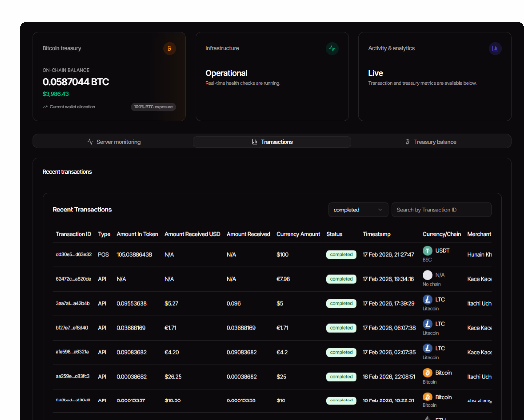Screen dimensions: 524x420
Task: Open the Server monitoring tab
Action: (114, 142)
